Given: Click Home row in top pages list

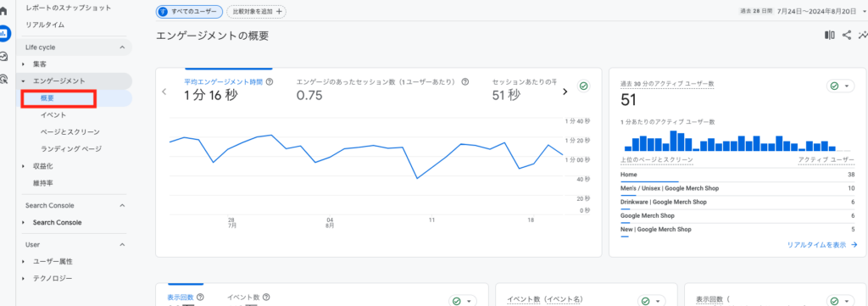Looking at the screenshot, I should 737,175.
